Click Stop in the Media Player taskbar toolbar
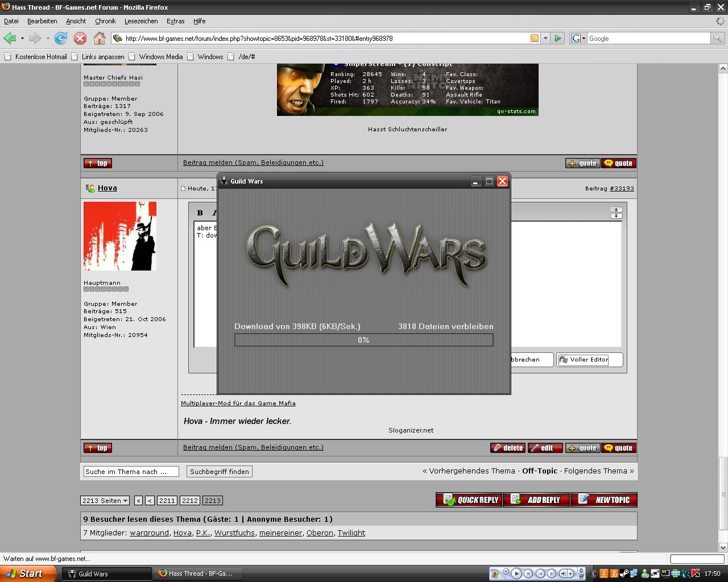Image resolution: width=728 pixels, height=582 pixels. [x=528, y=573]
